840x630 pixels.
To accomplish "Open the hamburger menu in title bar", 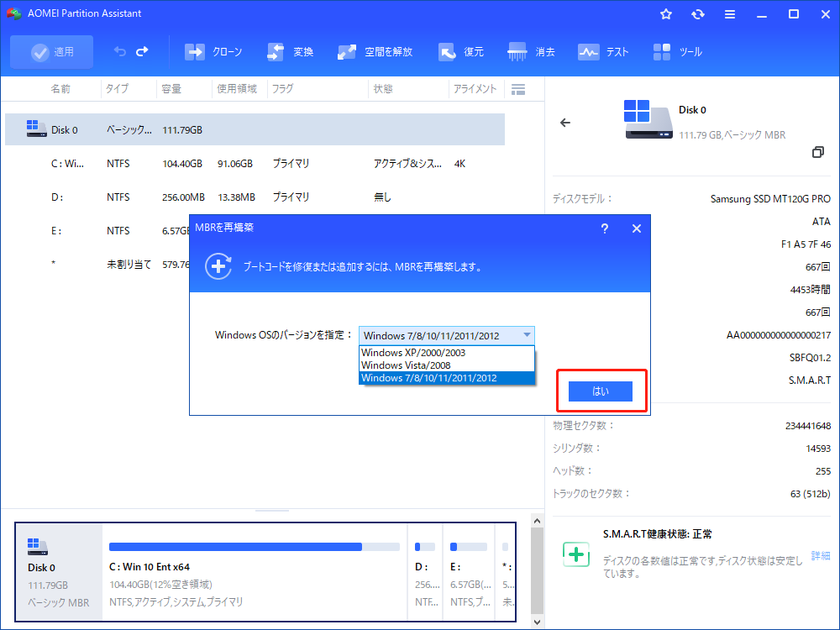I will 729,14.
